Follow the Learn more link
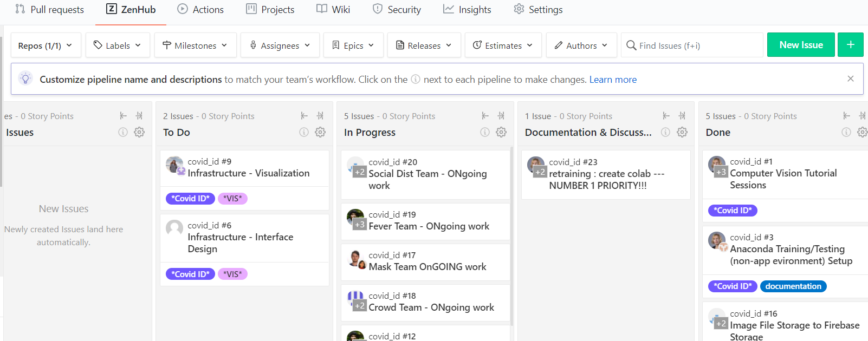This screenshot has height=341, width=868. pos(613,80)
